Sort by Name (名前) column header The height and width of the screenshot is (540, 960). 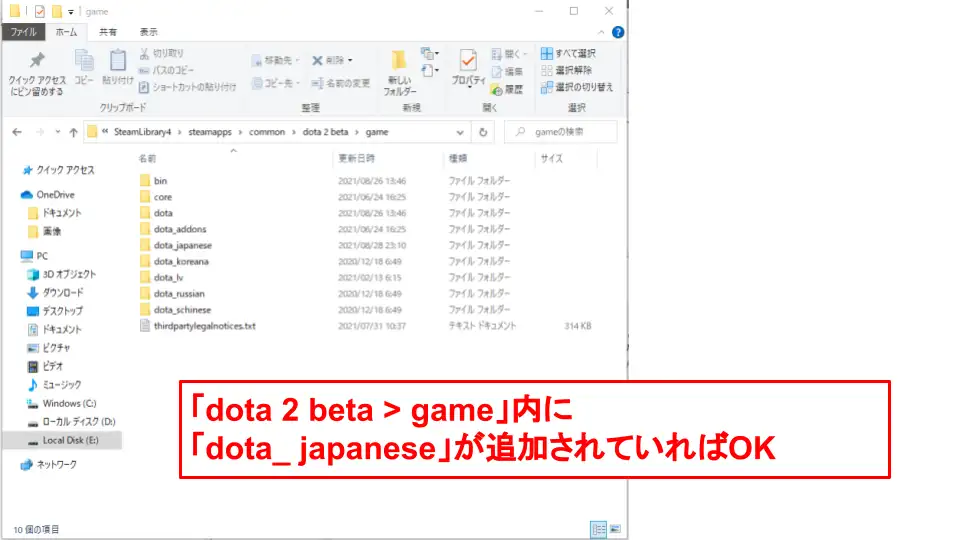[147, 159]
